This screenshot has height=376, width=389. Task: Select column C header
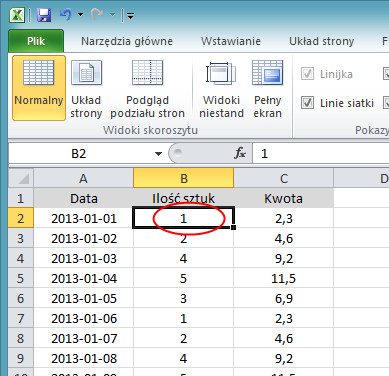pyautogui.click(x=284, y=178)
